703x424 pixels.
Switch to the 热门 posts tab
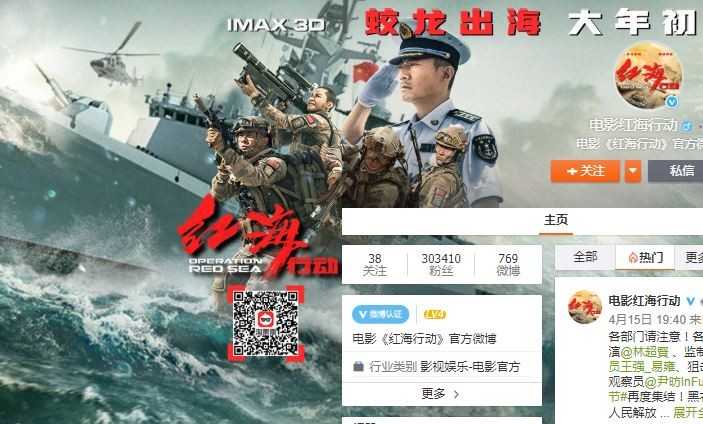point(645,257)
